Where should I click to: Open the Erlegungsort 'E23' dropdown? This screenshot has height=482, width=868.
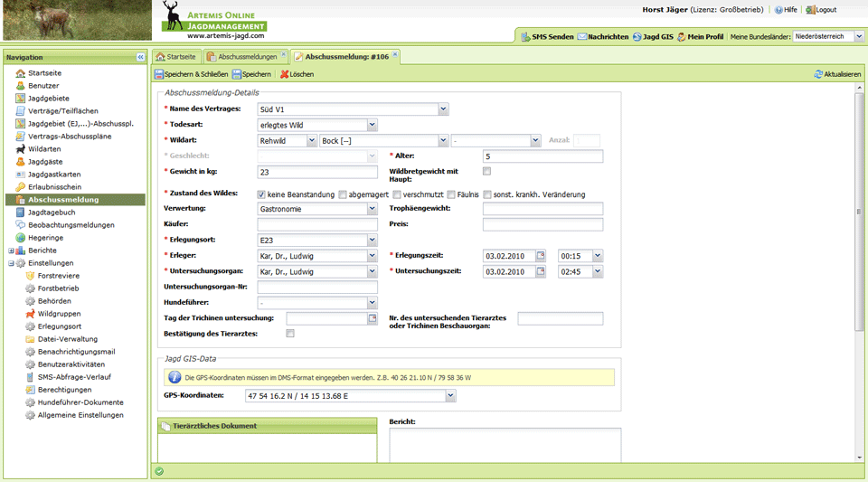coord(372,241)
